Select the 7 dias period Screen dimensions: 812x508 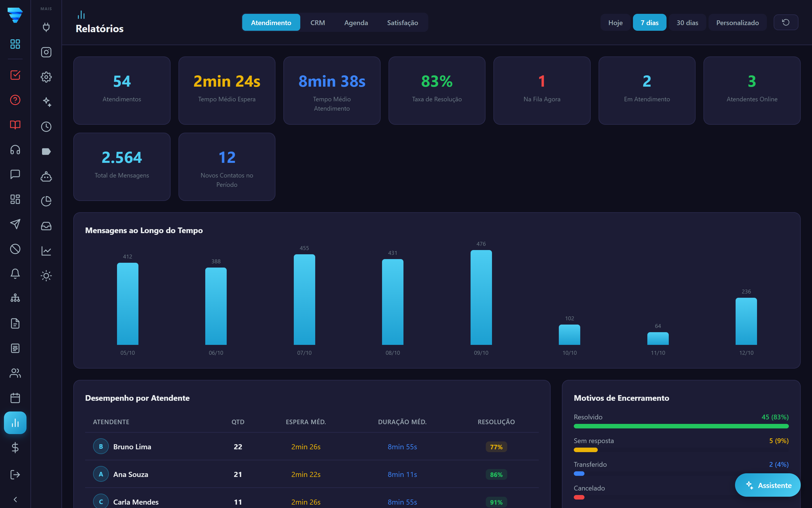649,23
